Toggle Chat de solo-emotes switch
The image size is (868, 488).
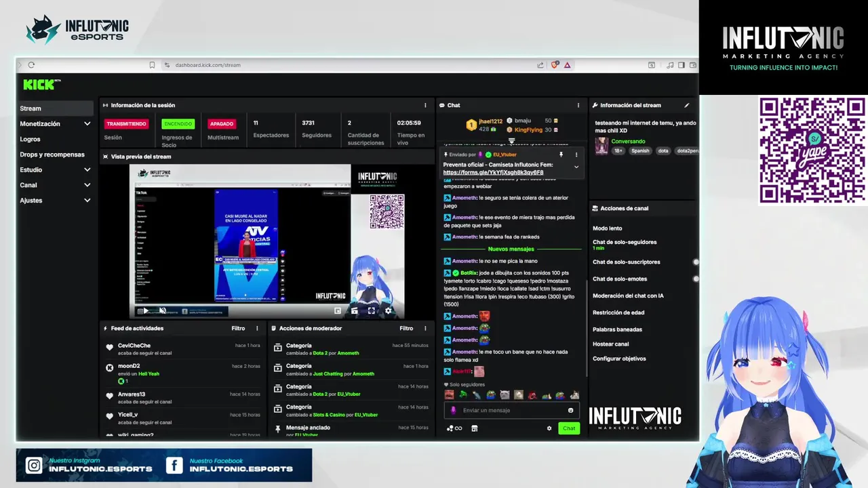696,279
